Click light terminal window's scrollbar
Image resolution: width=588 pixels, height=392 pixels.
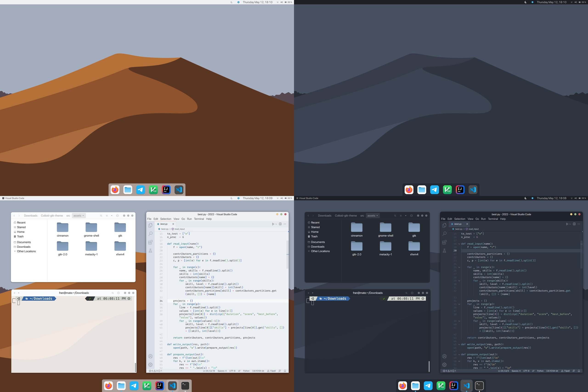135,367
